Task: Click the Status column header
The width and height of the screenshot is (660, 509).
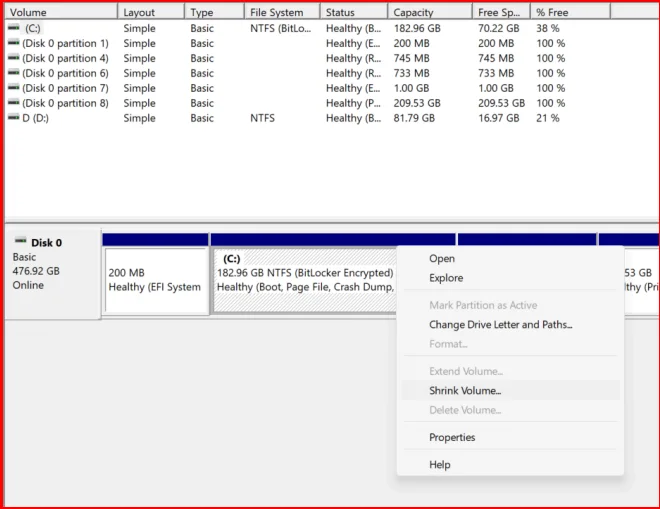Action: (354, 12)
